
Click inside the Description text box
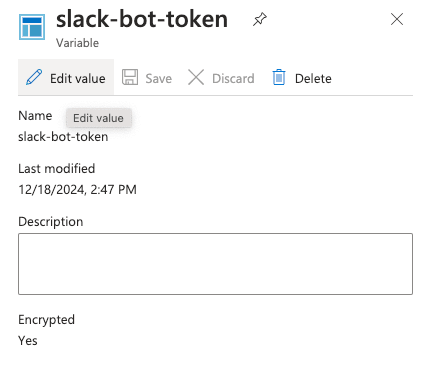(x=215, y=264)
